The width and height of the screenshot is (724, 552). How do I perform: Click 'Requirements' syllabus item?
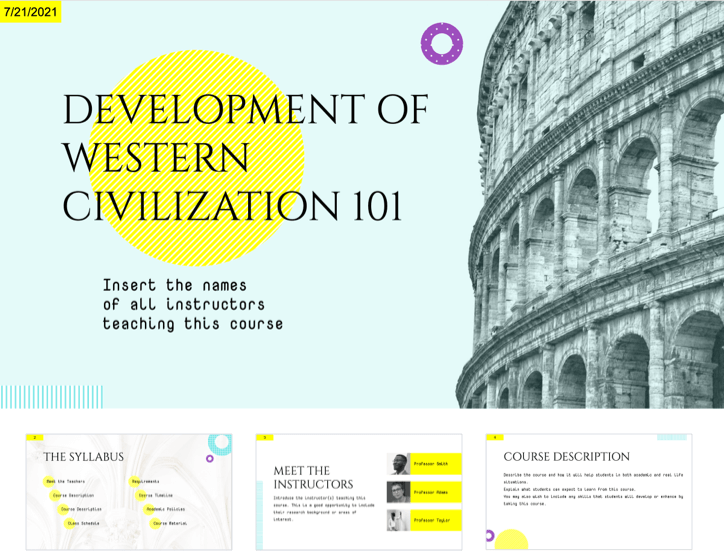tap(145, 481)
